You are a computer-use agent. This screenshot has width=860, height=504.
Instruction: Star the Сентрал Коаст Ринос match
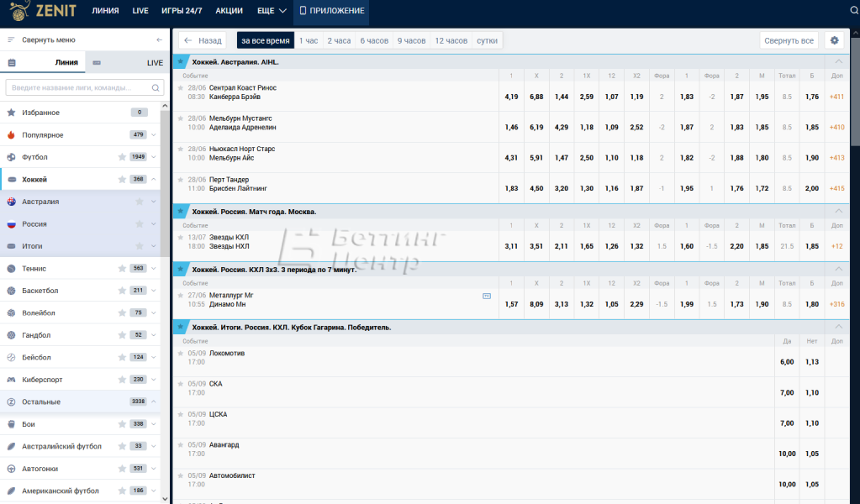click(181, 87)
